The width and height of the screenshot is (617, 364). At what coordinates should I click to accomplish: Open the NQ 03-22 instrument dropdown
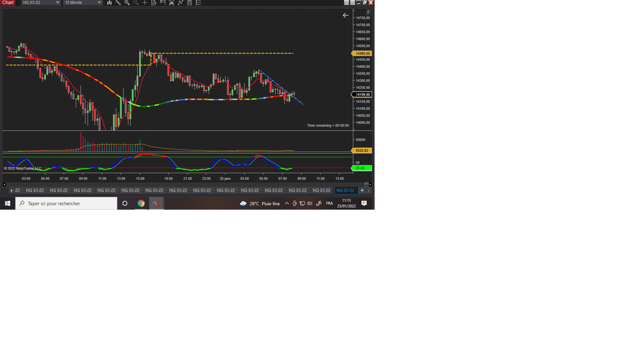point(41,3)
